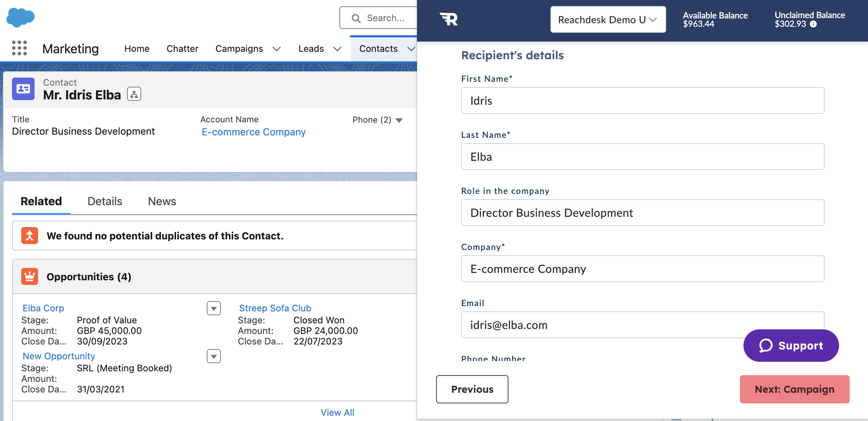Click the Previous button
The image size is (868, 421).
(x=472, y=389)
